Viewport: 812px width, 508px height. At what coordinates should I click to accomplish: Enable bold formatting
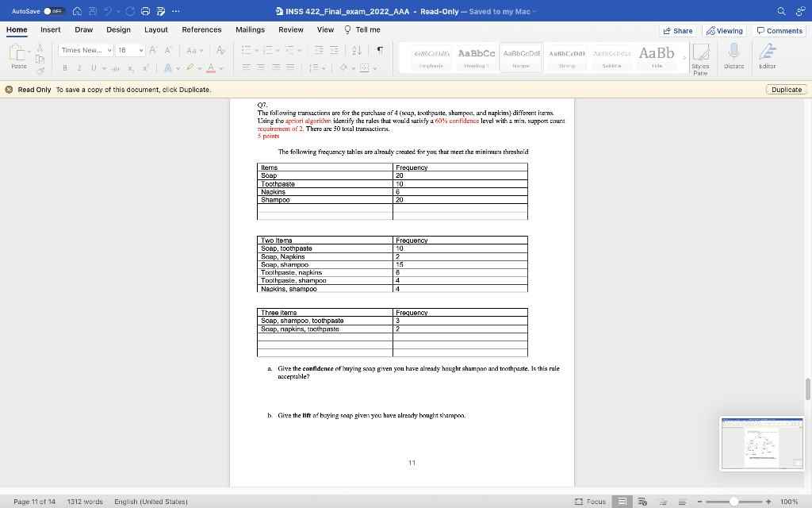tap(65, 68)
